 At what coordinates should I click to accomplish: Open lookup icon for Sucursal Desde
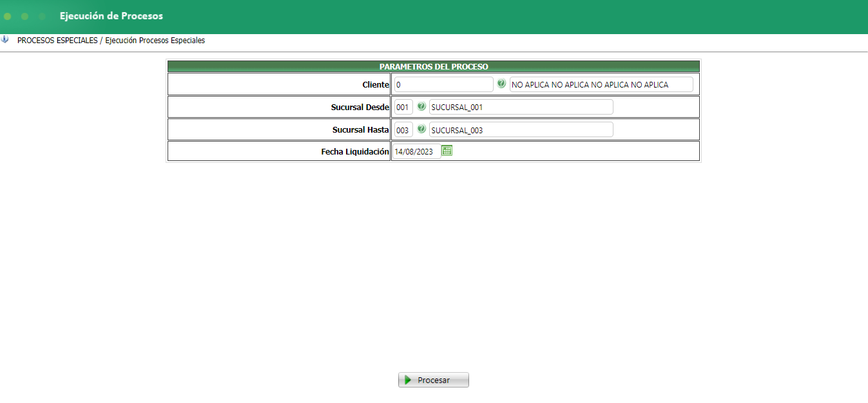pyautogui.click(x=421, y=106)
